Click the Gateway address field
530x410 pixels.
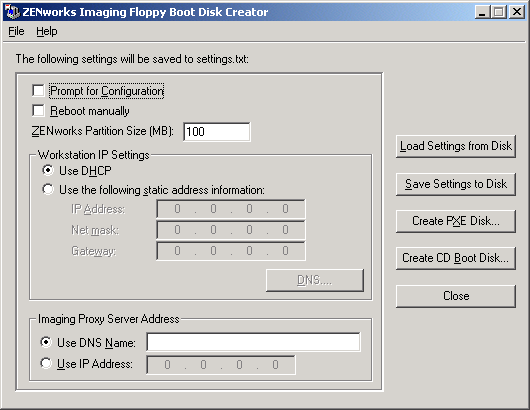click(x=231, y=251)
